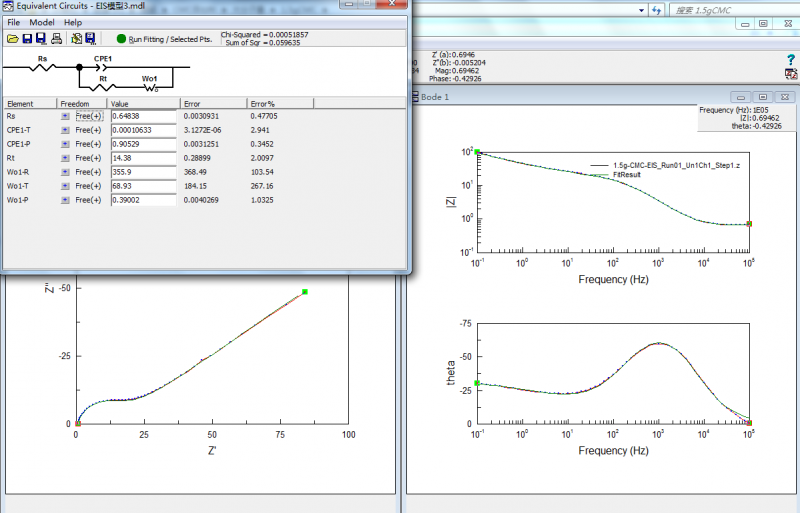Click the Rs error percent 0.47705
Image resolution: width=800 pixels, height=513 pixels.
(x=264, y=116)
